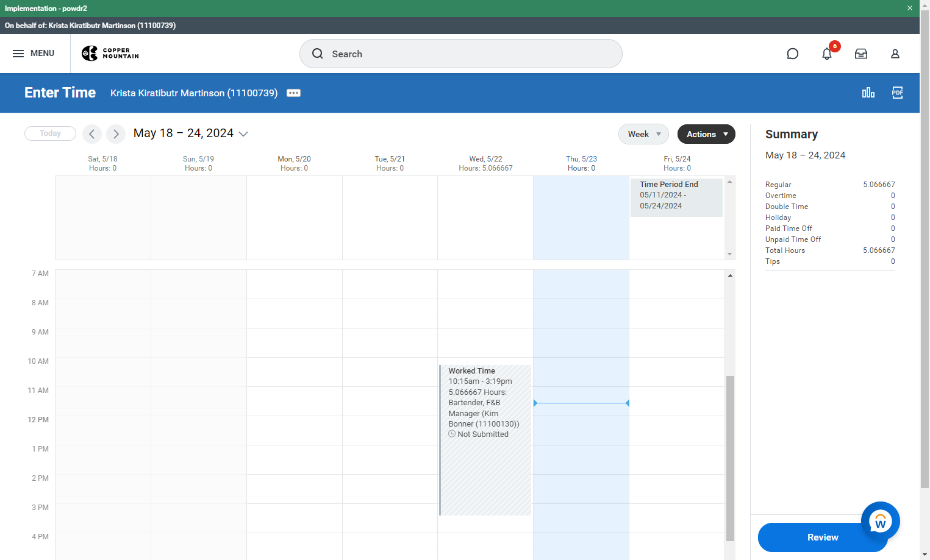Open the Week view dropdown

(x=643, y=134)
